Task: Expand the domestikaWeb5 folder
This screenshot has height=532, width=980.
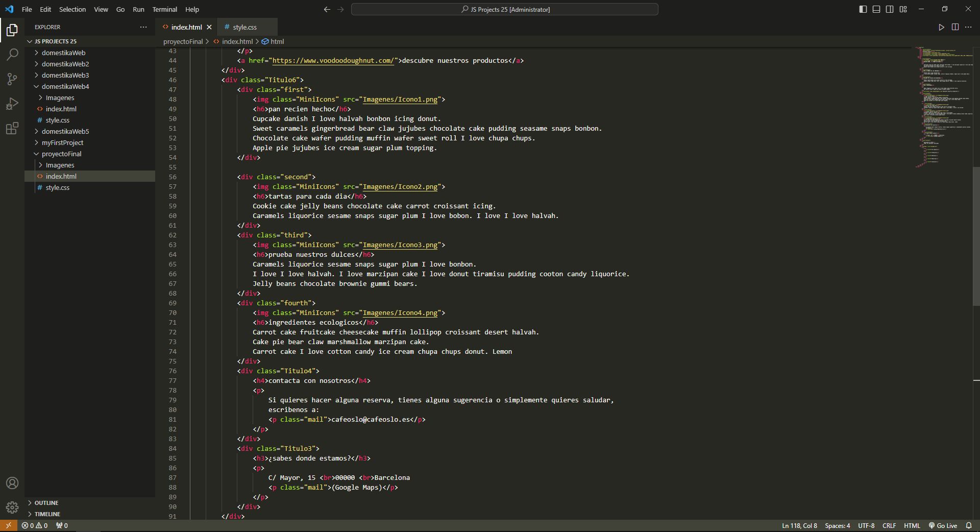Action: [x=90, y=131]
